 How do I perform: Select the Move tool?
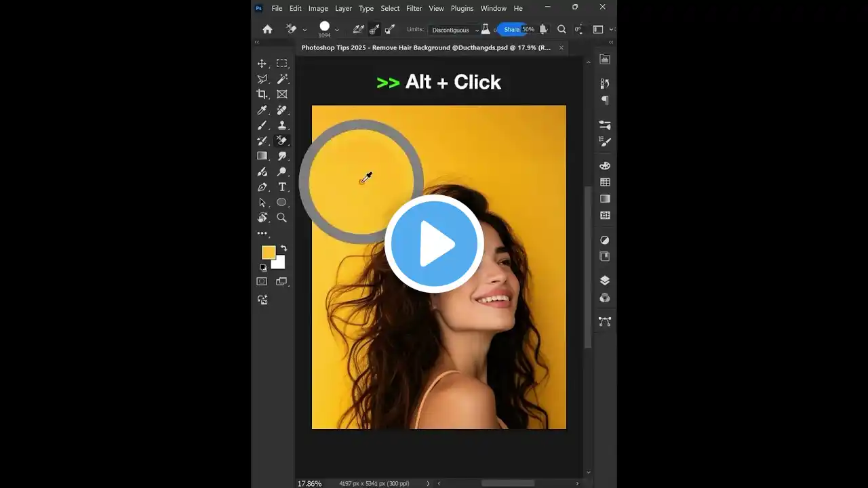(x=262, y=63)
